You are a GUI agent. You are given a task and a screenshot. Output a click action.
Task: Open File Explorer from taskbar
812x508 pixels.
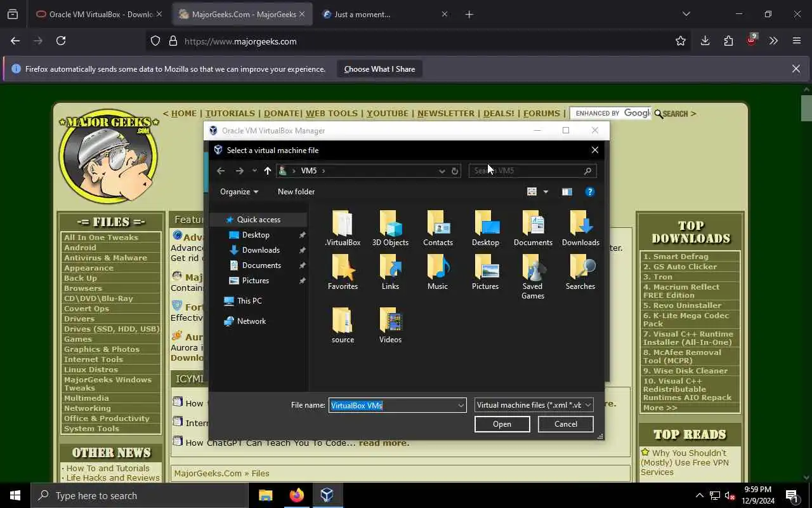[x=265, y=496]
